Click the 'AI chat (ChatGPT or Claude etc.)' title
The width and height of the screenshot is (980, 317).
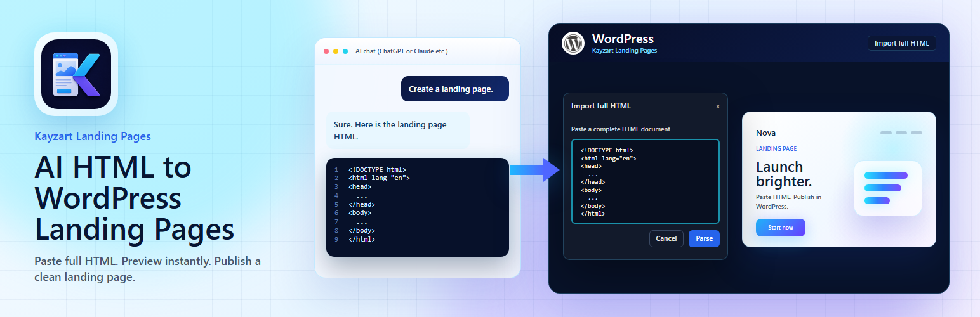401,51
